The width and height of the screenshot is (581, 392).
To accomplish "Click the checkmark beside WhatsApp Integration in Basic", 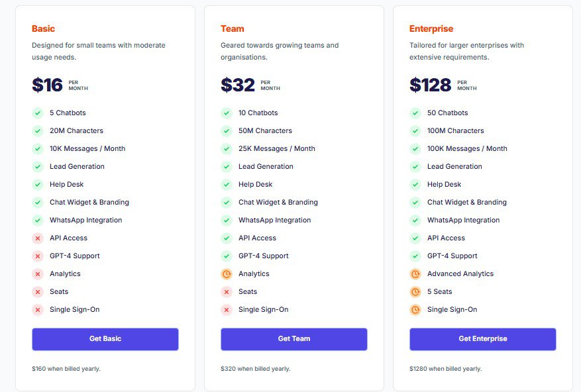I will point(38,220).
